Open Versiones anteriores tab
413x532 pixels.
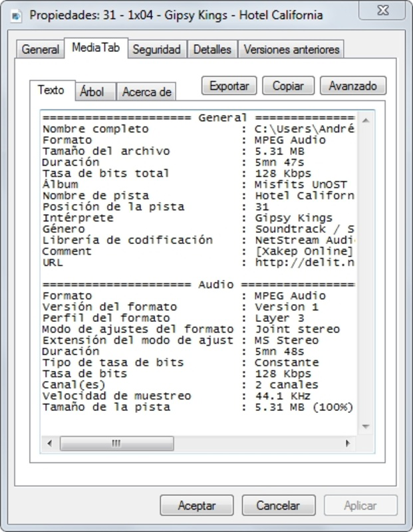pos(291,49)
